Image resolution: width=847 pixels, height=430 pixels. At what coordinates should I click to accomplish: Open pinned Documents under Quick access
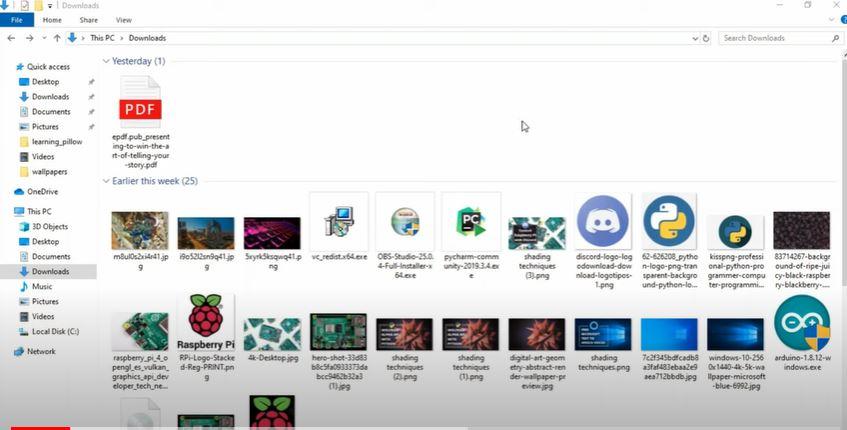[51, 112]
